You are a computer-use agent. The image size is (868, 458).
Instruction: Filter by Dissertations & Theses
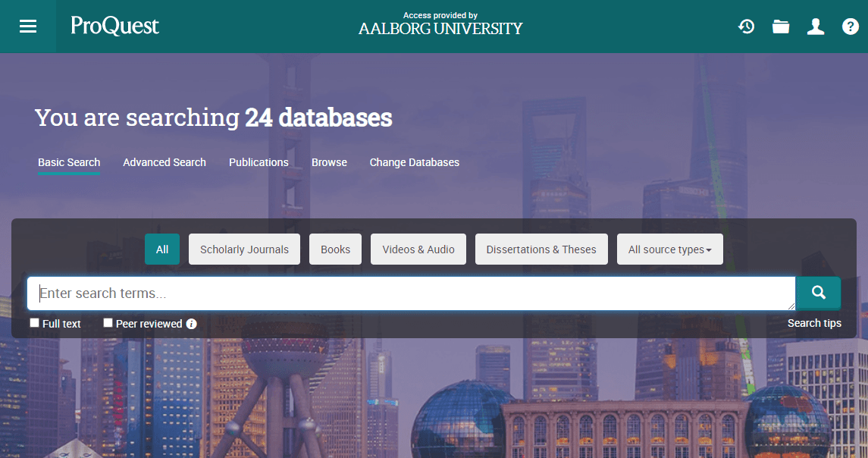point(541,249)
